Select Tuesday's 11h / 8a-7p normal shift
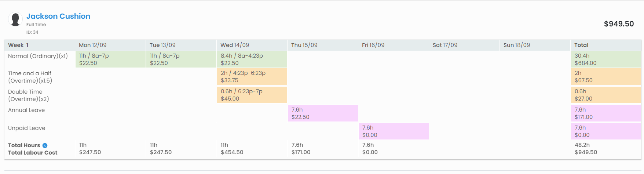Image resolution: width=644 pixels, height=174 pixels. coord(181,59)
